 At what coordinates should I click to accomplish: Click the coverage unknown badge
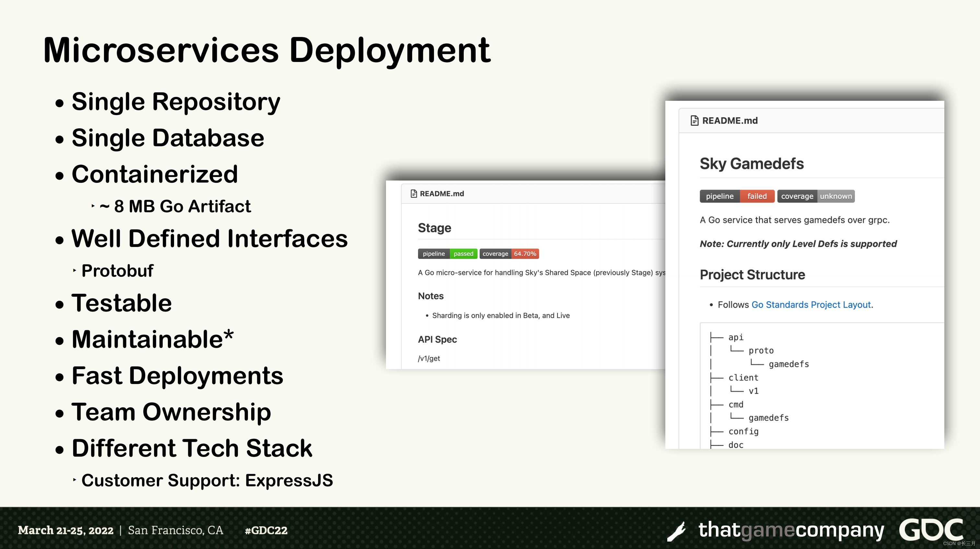coord(816,196)
